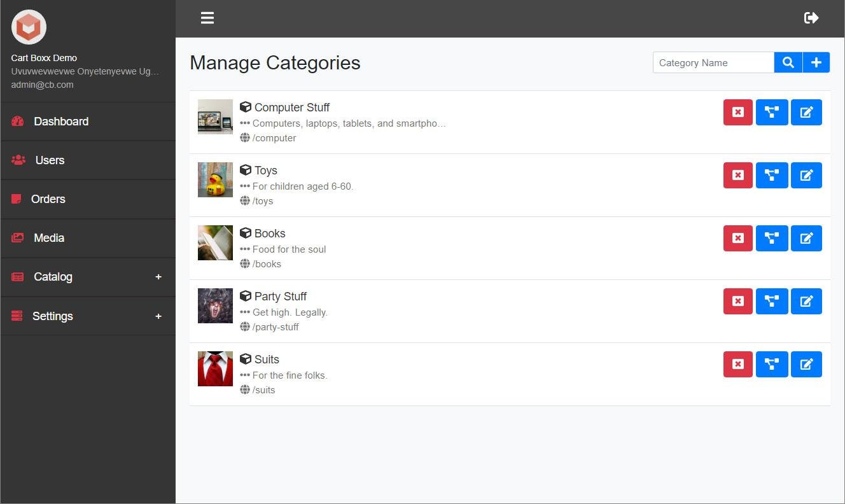Delete the Toys category
845x504 pixels.
point(737,175)
